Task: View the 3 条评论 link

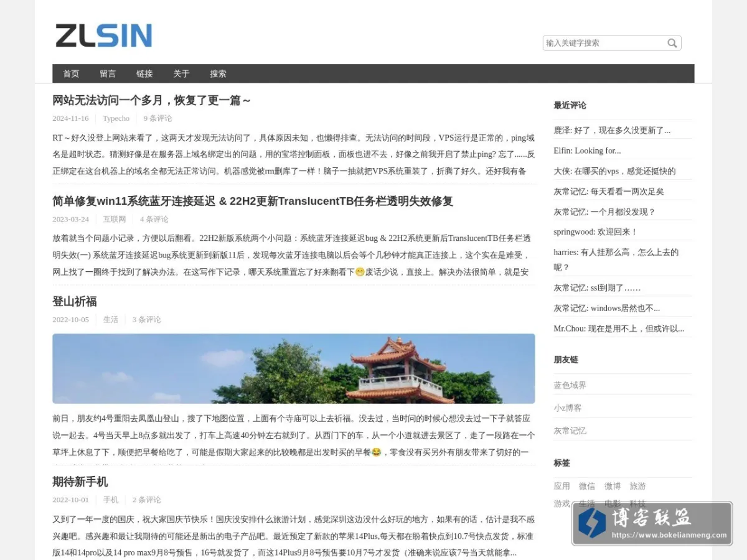Action: [x=146, y=319]
